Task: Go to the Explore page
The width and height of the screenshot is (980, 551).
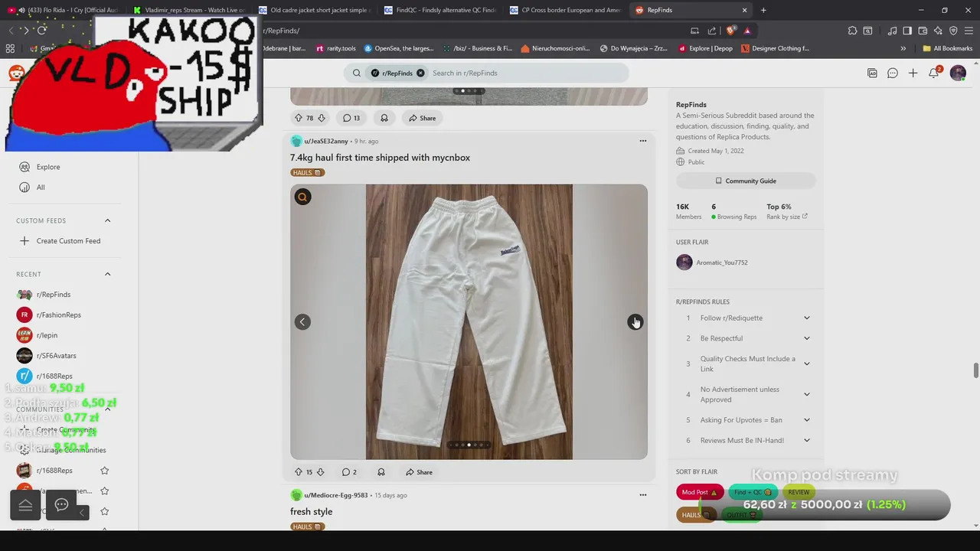Action: pyautogui.click(x=40, y=167)
